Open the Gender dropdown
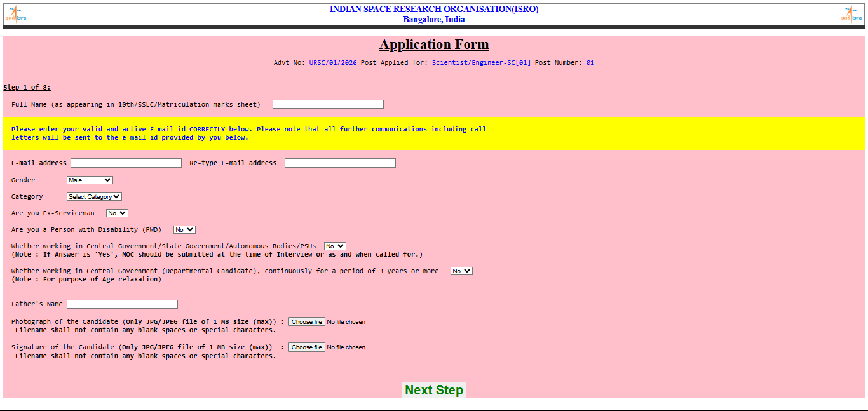The height and width of the screenshot is (411, 868). tap(90, 180)
